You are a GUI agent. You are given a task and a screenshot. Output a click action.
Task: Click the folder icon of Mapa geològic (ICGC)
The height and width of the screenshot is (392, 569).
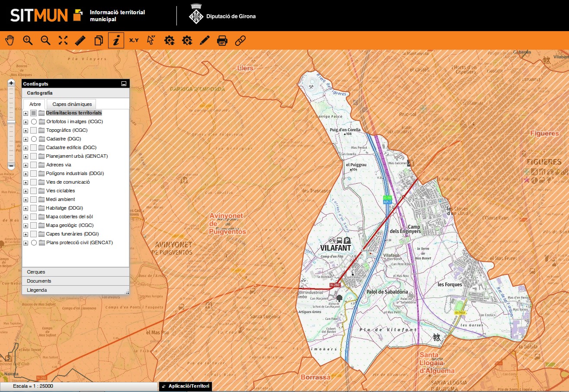tap(42, 225)
